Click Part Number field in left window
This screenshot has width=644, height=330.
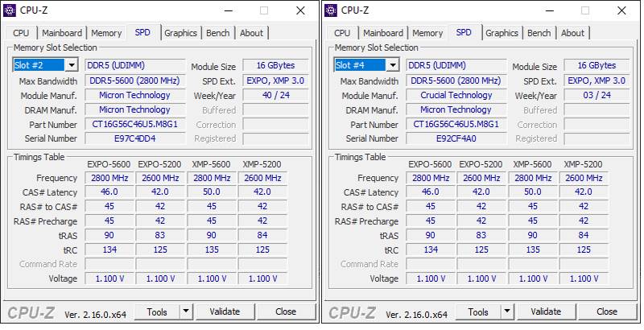pos(134,125)
